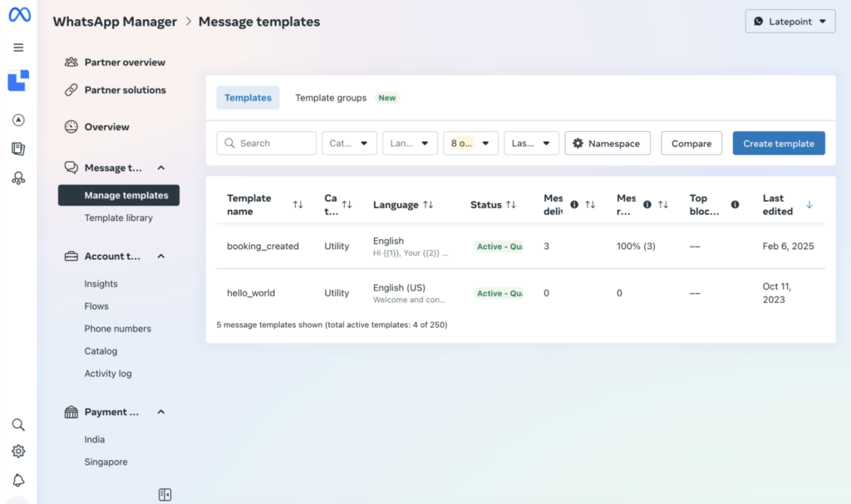
Task: Open the hamburger menu in the sidebar
Action: 18,47
